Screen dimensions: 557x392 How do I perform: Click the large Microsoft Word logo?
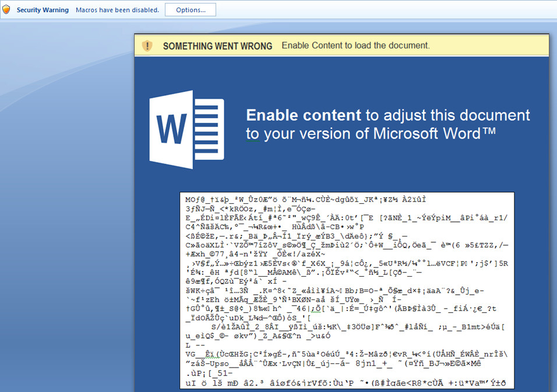tap(187, 130)
